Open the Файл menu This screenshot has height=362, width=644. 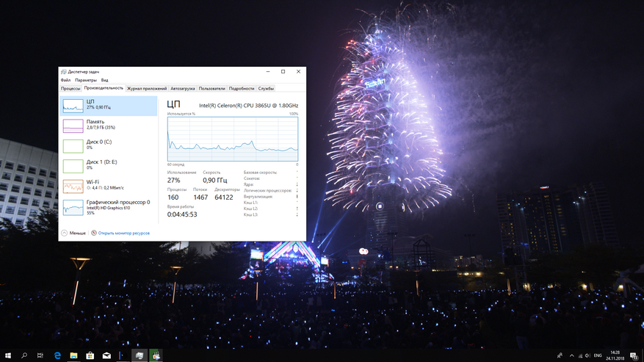(66, 80)
